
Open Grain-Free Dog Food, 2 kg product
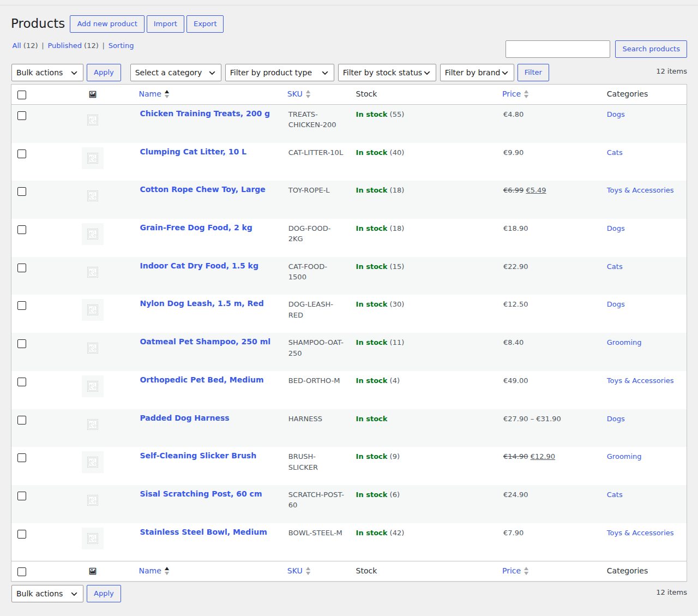click(x=196, y=228)
